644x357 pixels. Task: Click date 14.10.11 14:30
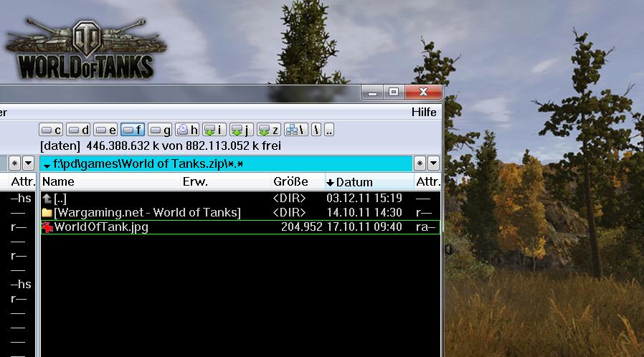tap(364, 213)
